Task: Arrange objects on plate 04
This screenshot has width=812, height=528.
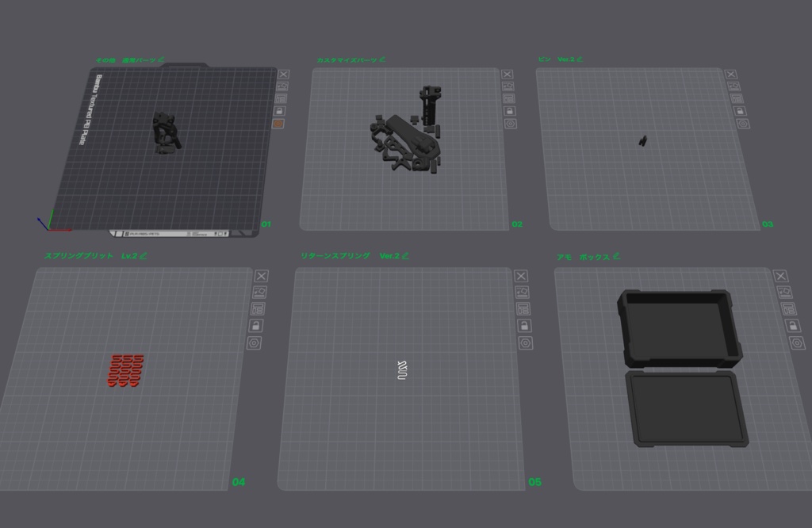Action: [258, 309]
